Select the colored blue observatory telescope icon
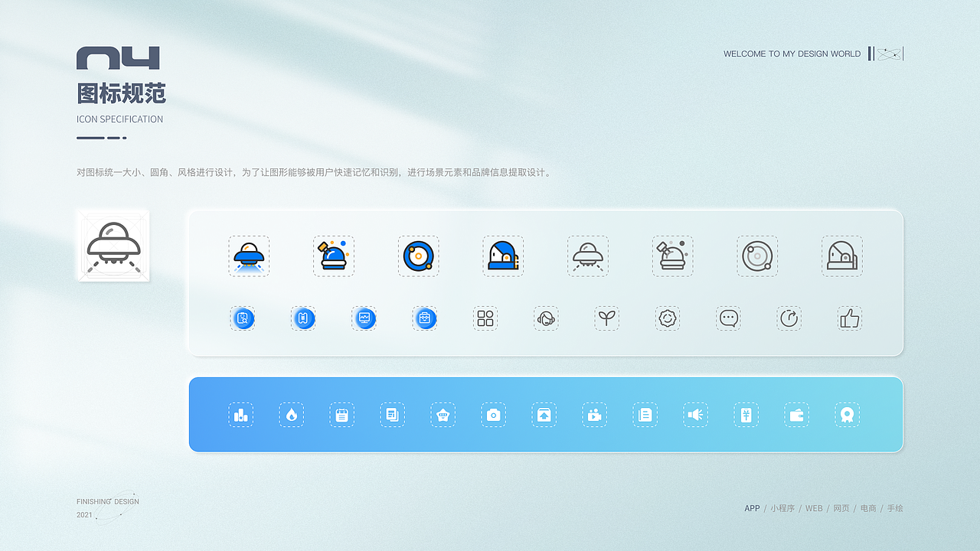The height and width of the screenshot is (551, 980). [x=334, y=256]
